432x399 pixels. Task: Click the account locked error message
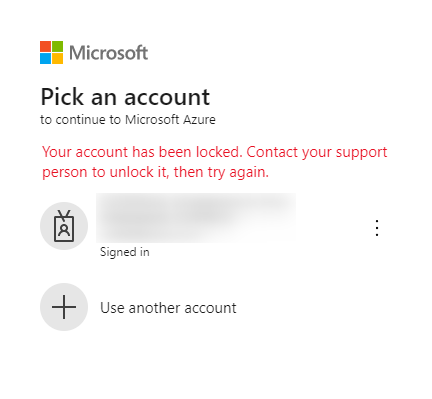[x=214, y=162]
